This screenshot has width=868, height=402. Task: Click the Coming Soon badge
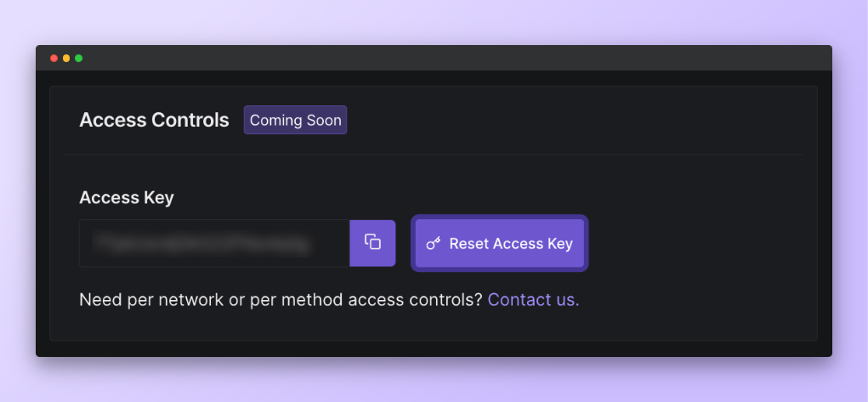coord(295,120)
